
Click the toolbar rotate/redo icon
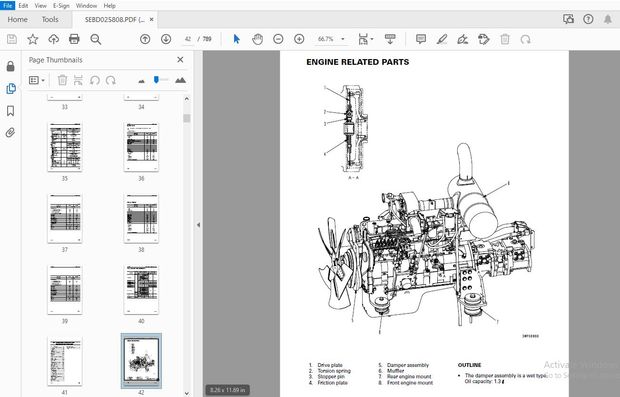click(x=525, y=39)
